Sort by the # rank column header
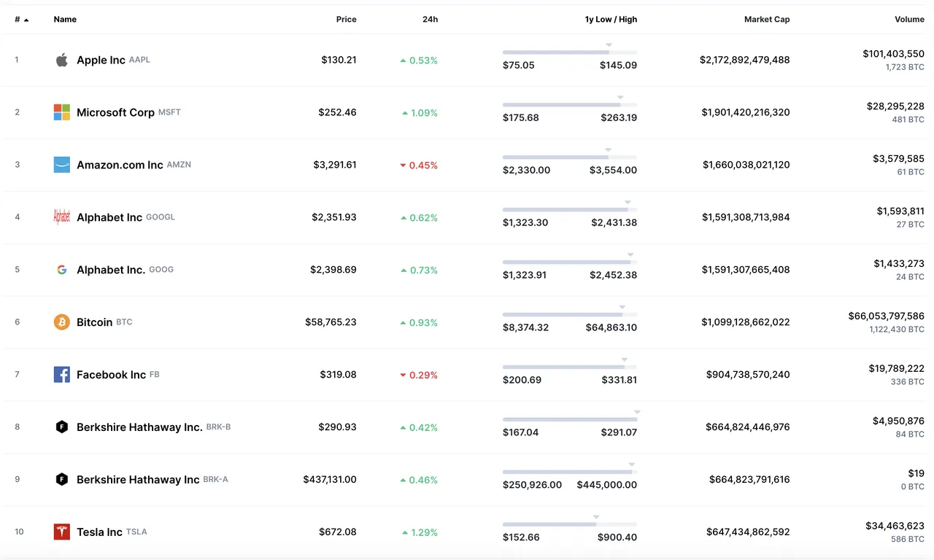This screenshot has width=934, height=560. tap(21, 20)
